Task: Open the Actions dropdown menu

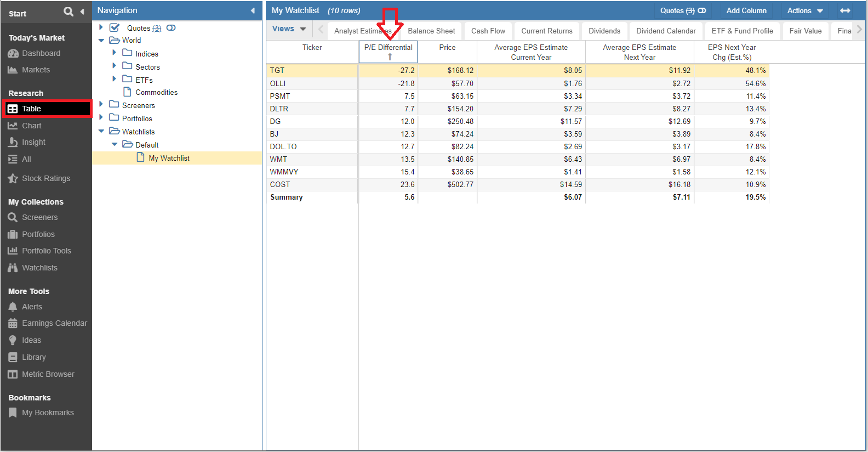Action: 805,10
